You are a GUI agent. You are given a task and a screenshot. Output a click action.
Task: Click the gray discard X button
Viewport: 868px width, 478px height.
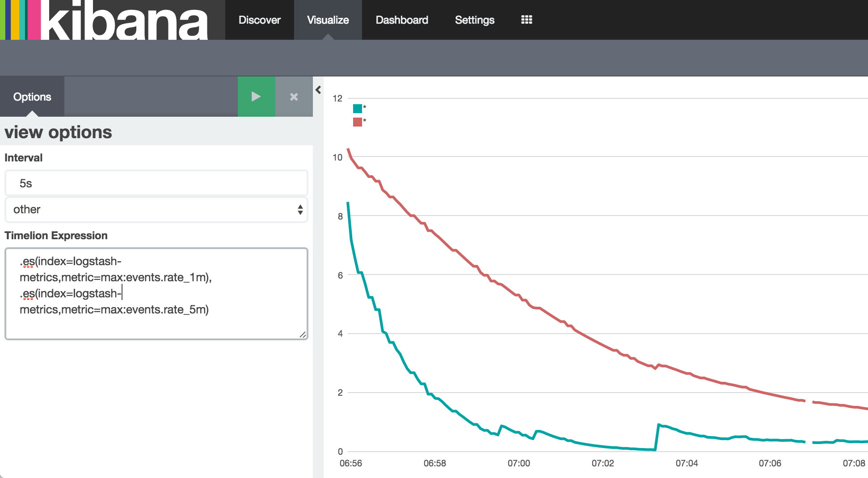(294, 97)
